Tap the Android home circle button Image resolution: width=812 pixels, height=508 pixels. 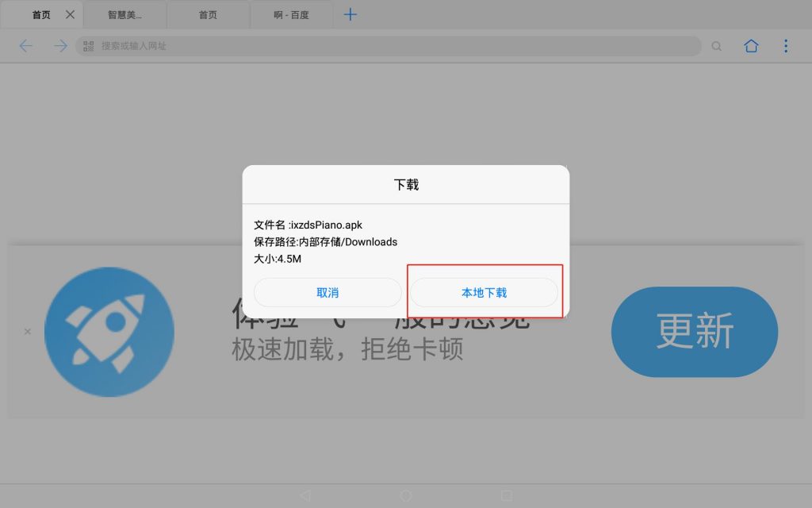pyautogui.click(x=406, y=495)
